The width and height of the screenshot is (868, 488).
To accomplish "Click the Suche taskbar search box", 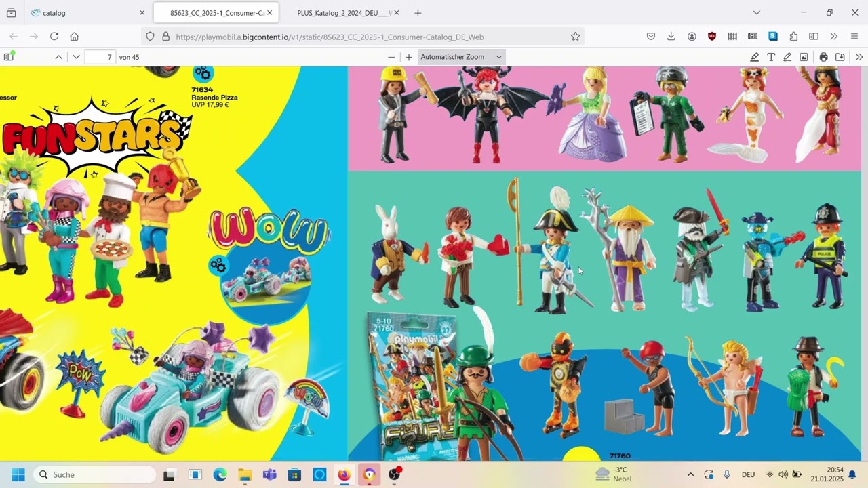I will (x=94, y=474).
